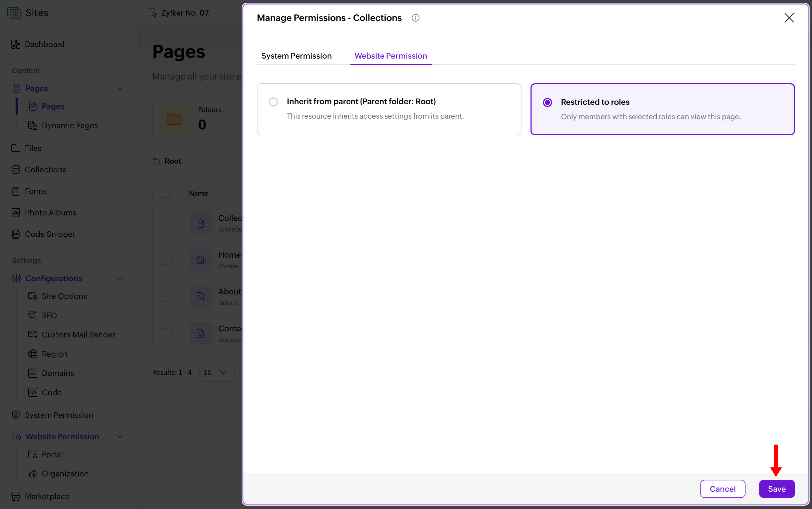This screenshot has height=509, width=812.
Task: Click the SEO icon
Action: [33, 315]
